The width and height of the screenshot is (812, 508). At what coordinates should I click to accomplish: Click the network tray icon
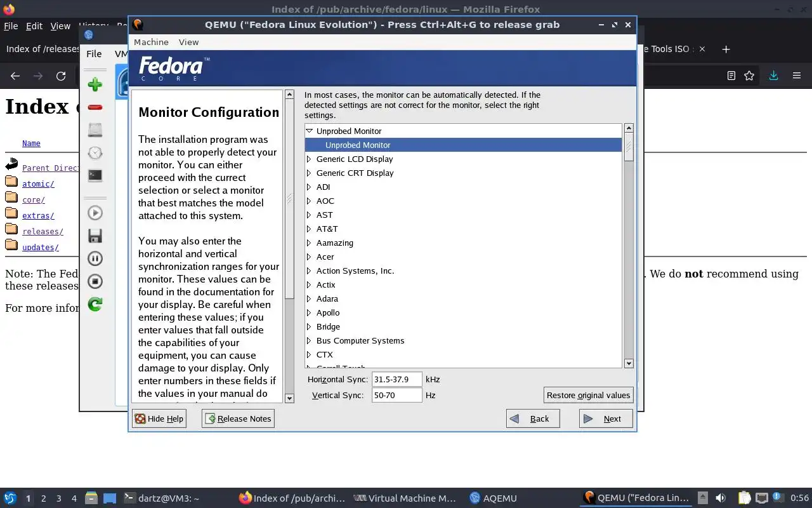(x=761, y=498)
